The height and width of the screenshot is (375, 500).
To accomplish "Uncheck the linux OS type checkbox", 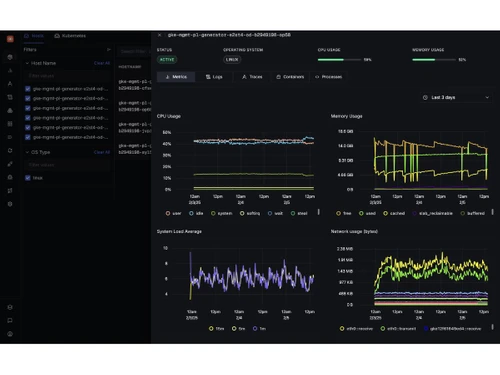I will pos(28,178).
